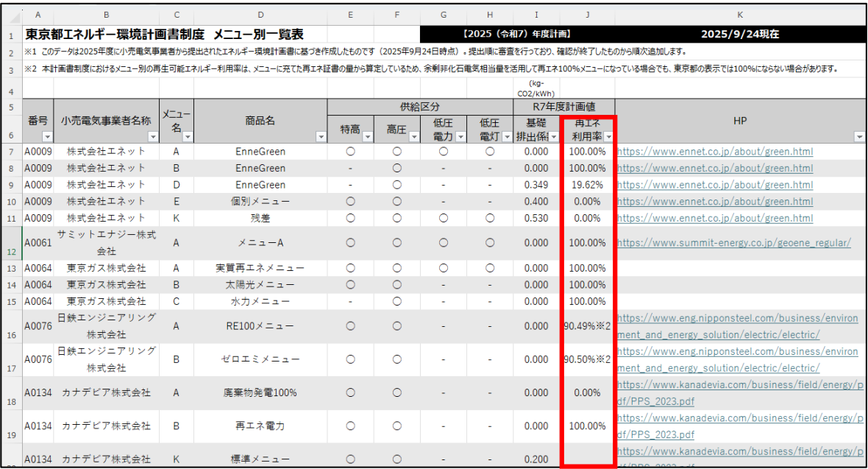The image size is (868, 469).
Task: Click the 特高 filter arrow button
Action: pos(367,137)
